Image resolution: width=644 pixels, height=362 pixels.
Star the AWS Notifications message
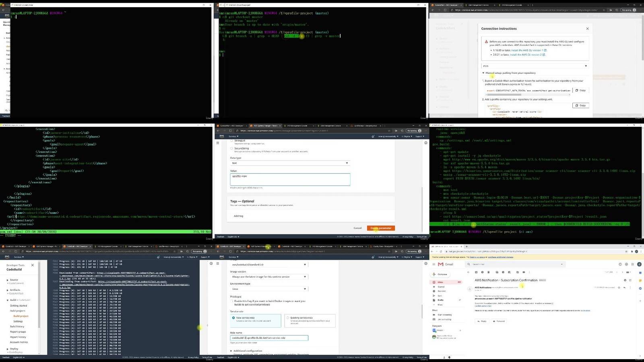619,288
